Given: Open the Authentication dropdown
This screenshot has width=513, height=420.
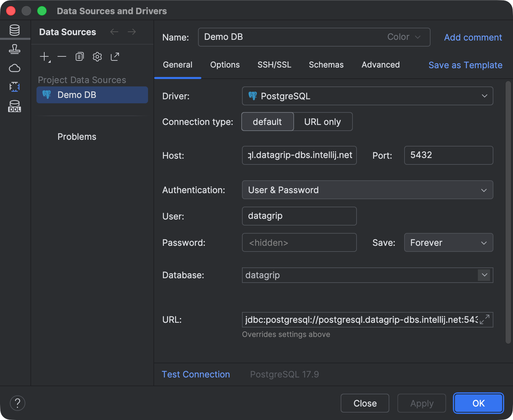Looking at the screenshot, I should pos(367,190).
